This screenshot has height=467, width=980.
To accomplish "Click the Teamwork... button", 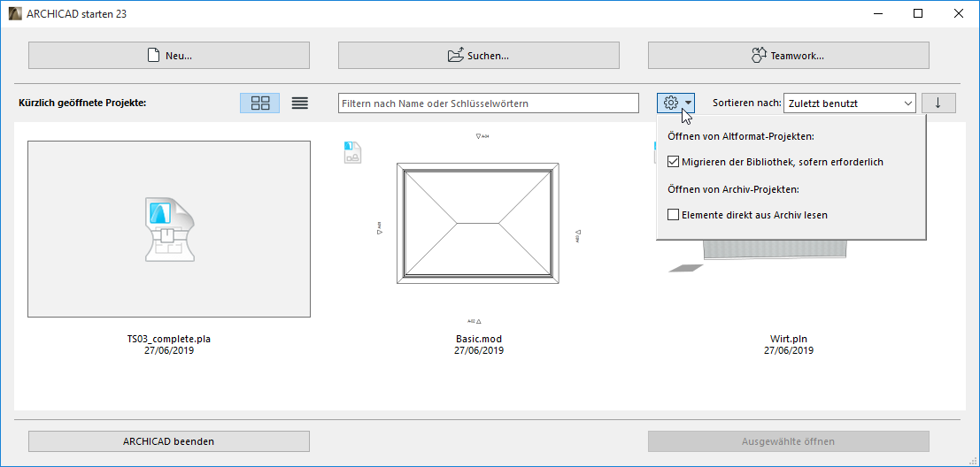I will point(789,56).
